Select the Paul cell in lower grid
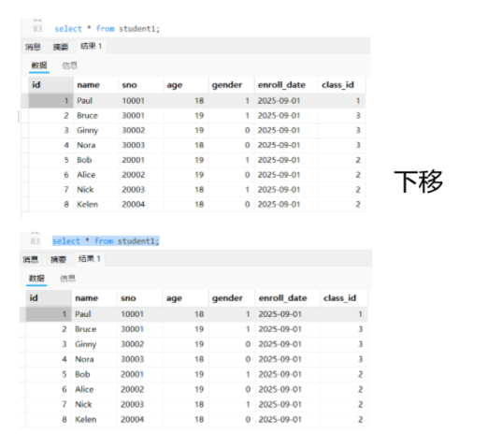 pyautogui.click(x=94, y=314)
